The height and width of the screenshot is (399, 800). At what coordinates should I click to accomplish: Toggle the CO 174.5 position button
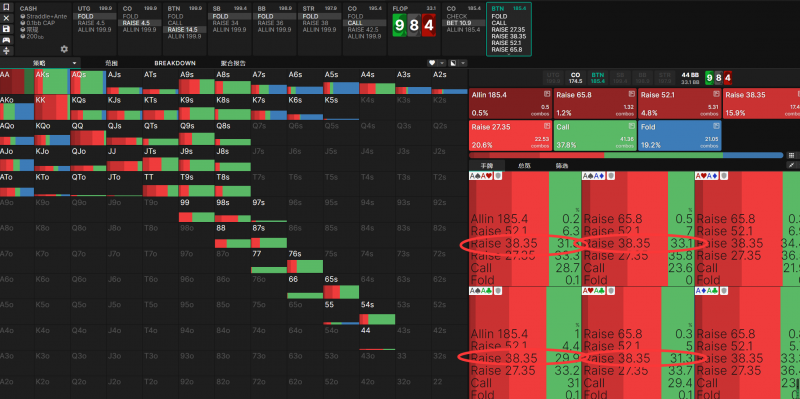[x=576, y=78]
